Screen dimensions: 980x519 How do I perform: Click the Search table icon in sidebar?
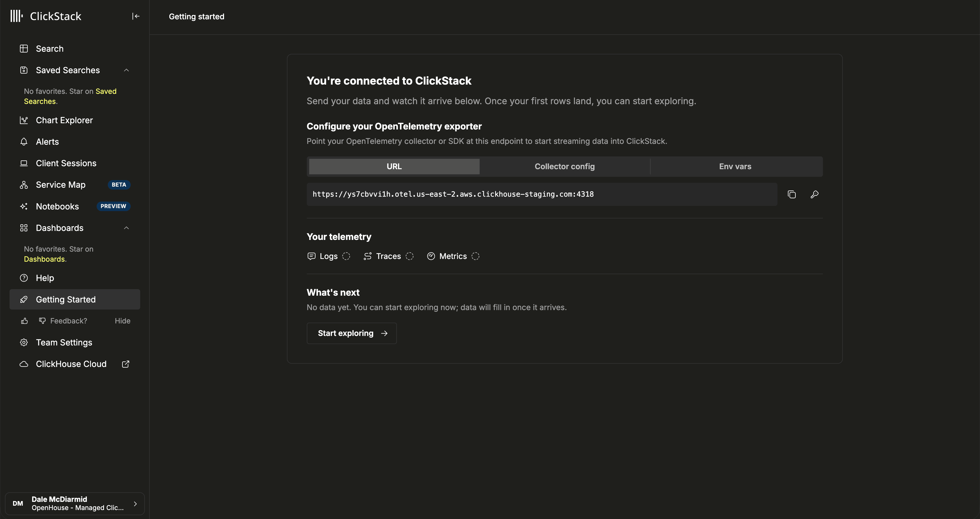click(24, 49)
